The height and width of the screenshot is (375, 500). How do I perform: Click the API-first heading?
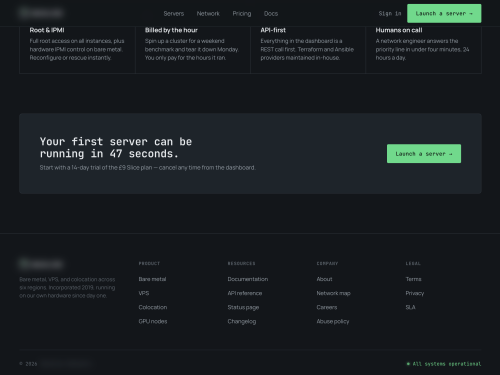click(273, 30)
